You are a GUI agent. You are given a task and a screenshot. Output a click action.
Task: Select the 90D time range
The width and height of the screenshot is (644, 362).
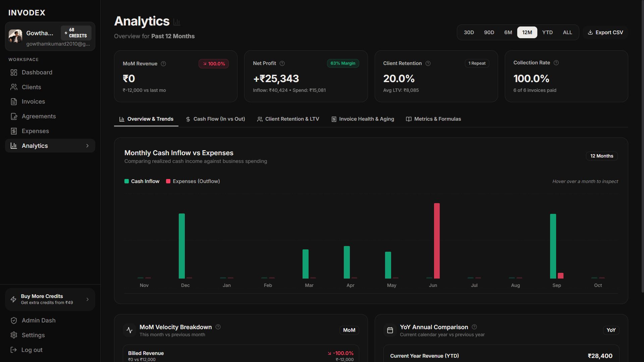[489, 33]
